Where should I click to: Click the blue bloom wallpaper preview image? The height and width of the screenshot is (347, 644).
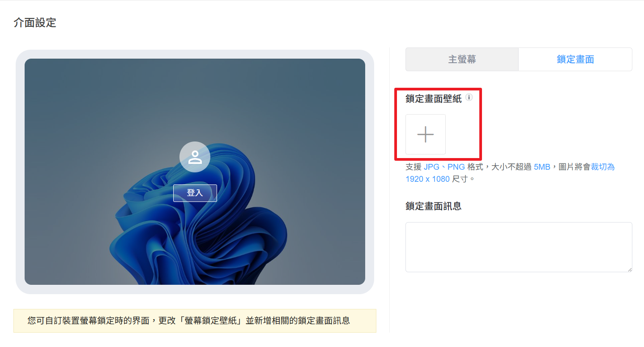click(x=195, y=171)
